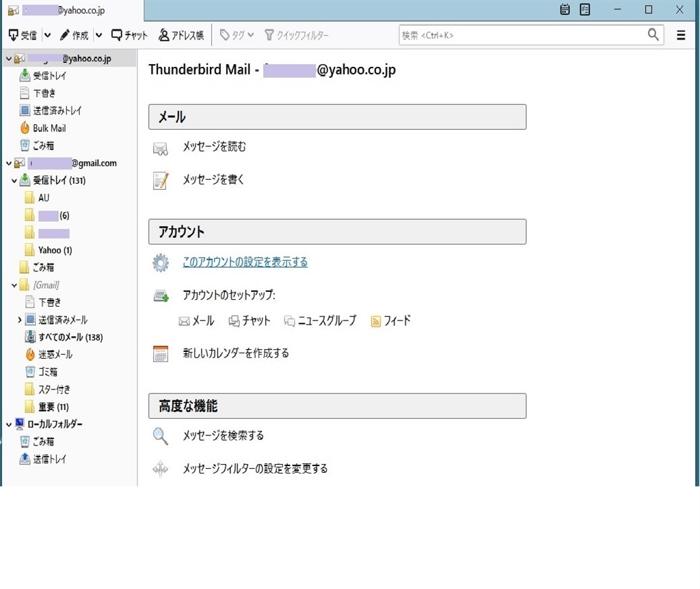Click the read messages envelope icon
This screenshot has width=700, height=589.
pos(160,148)
